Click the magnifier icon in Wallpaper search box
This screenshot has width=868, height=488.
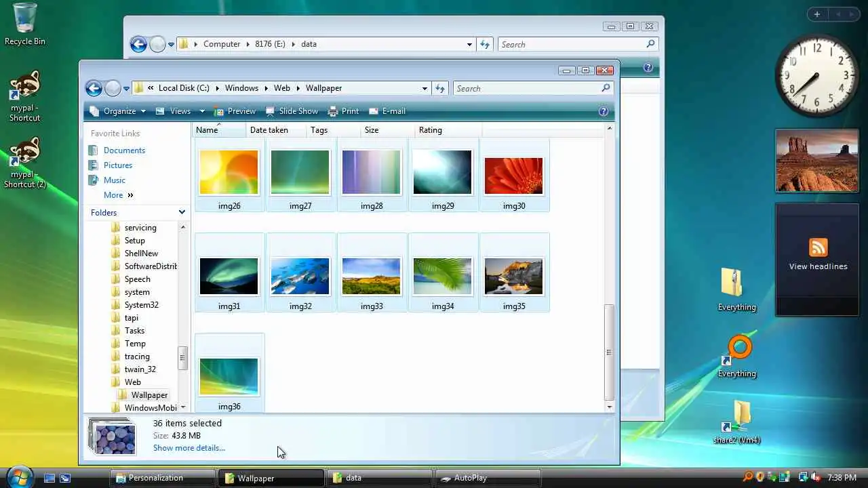606,88
